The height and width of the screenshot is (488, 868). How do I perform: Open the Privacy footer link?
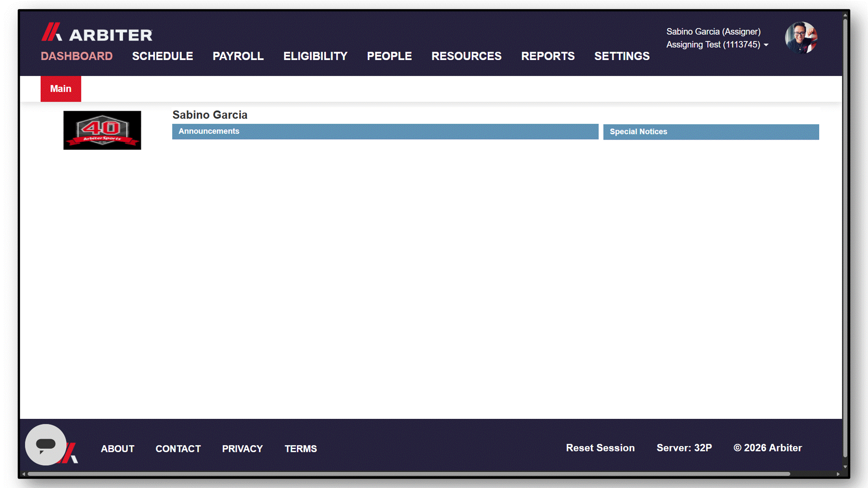point(242,449)
